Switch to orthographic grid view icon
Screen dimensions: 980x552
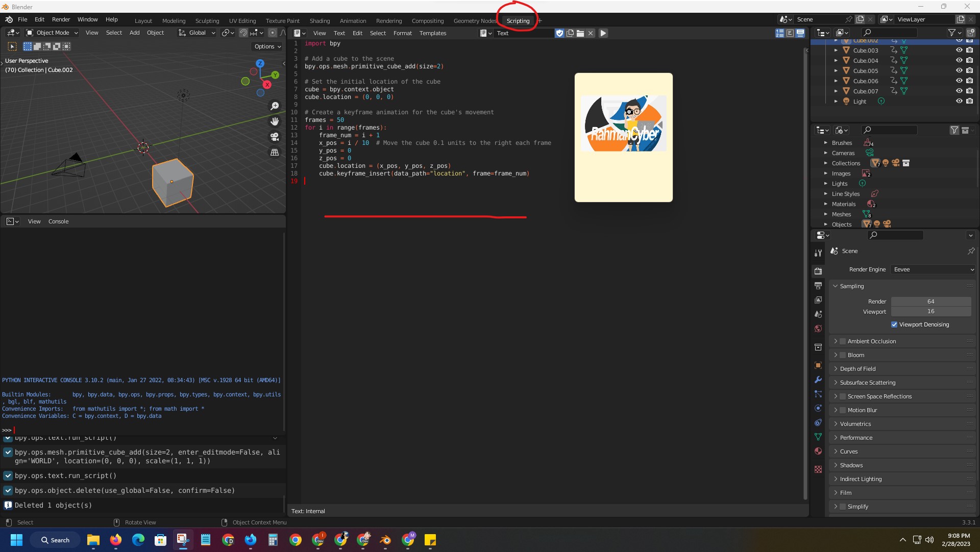(x=275, y=152)
